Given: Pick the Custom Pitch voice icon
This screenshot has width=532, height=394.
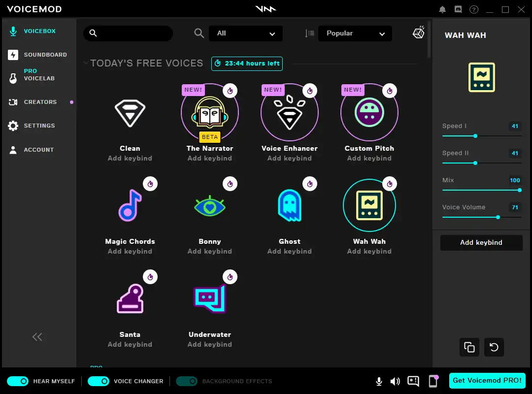Looking at the screenshot, I should pyautogui.click(x=369, y=113).
